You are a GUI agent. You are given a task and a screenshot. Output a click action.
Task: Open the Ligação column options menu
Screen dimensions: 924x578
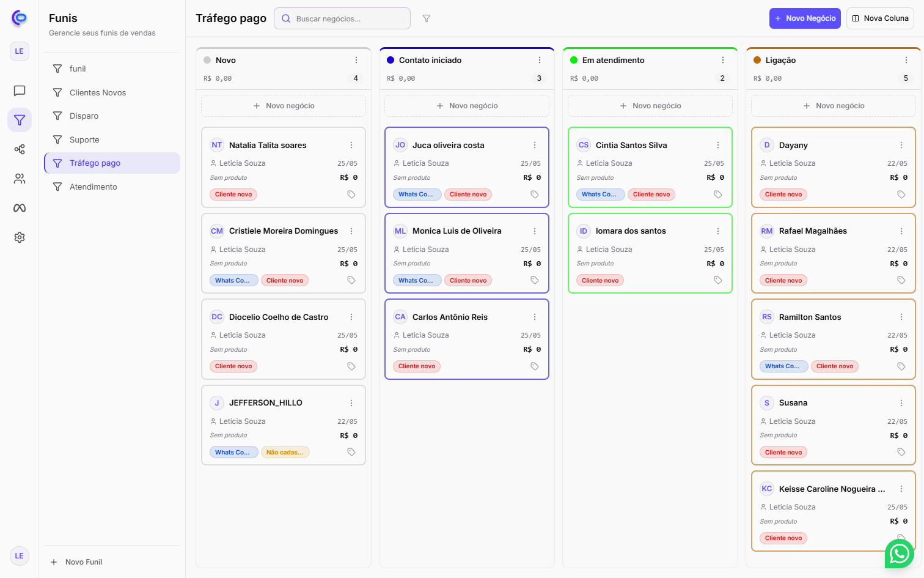click(x=906, y=60)
